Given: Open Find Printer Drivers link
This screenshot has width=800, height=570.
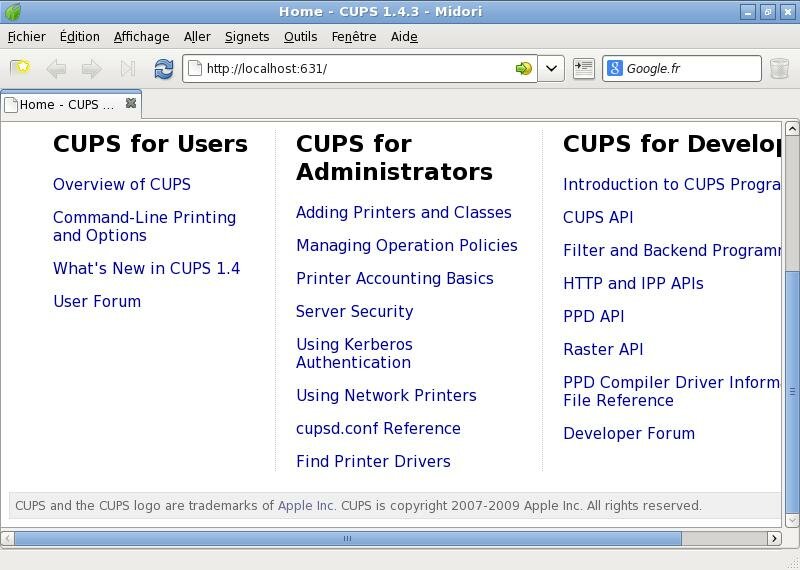Looking at the screenshot, I should point(373,461).
